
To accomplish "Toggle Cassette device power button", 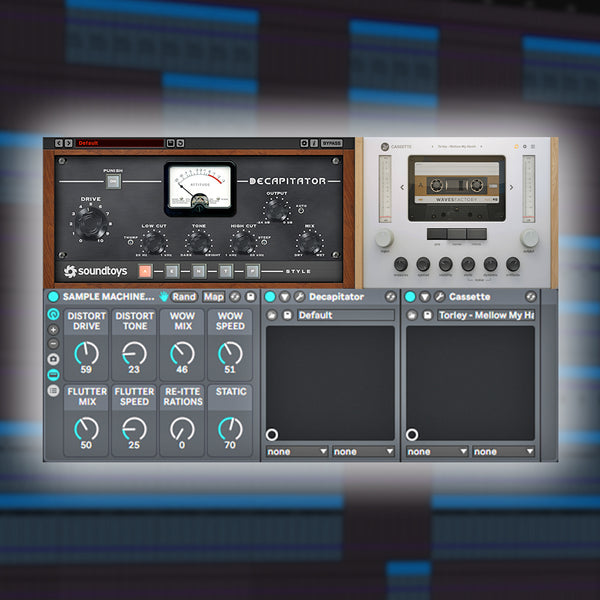I will (410, 297).
